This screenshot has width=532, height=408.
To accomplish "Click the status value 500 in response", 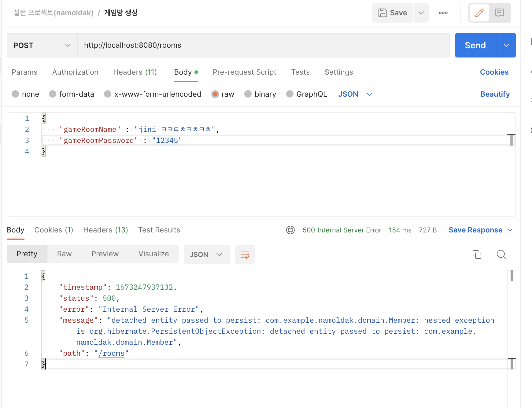I will pos(109,298).
